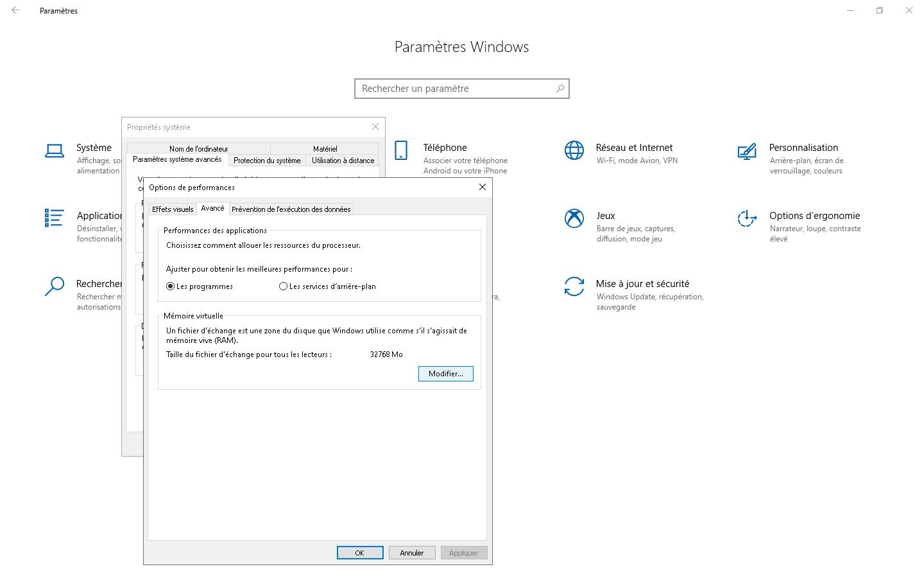Screen dimensions: 924x578
Task: Click the Annuler button
Action: (x=411, y=553)
